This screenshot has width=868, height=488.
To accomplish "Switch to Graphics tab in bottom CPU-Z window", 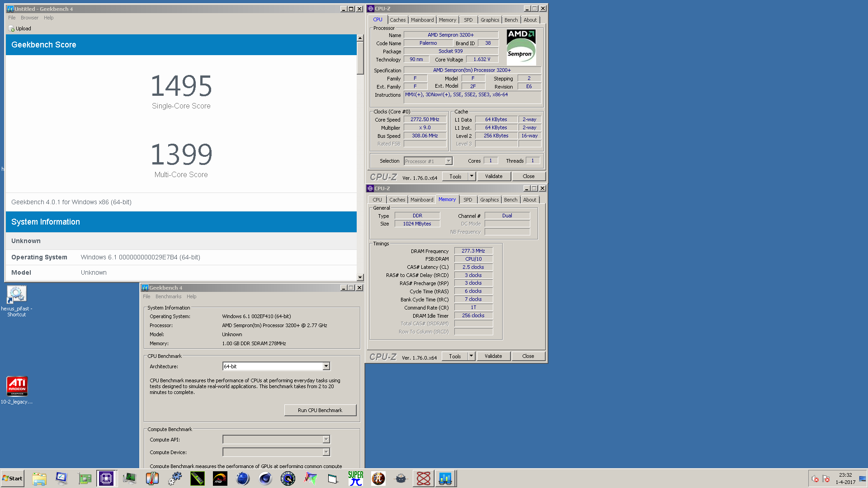I will click(490, 200).
